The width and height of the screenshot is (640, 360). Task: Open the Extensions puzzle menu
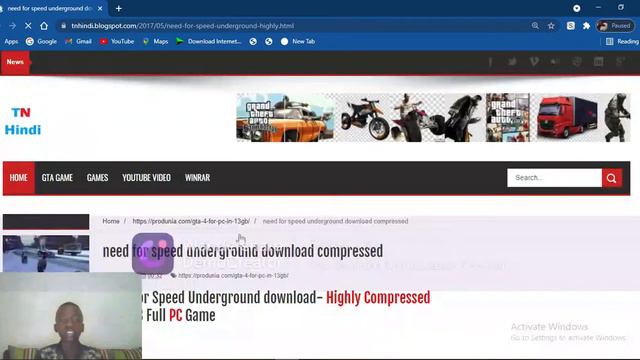point(587,26)
